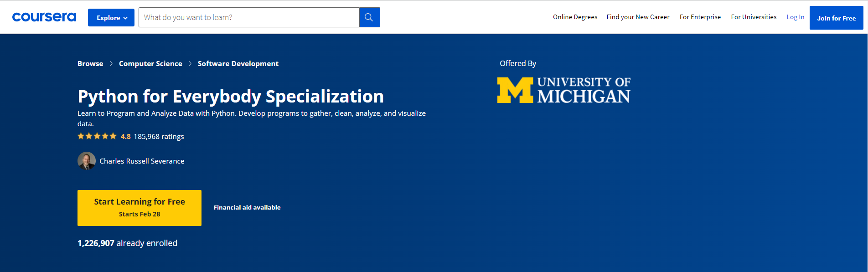The width and height of the screenshot is (868, 272).
Task: Click Start Learning for Free button
Action: (x=139, y=208)
